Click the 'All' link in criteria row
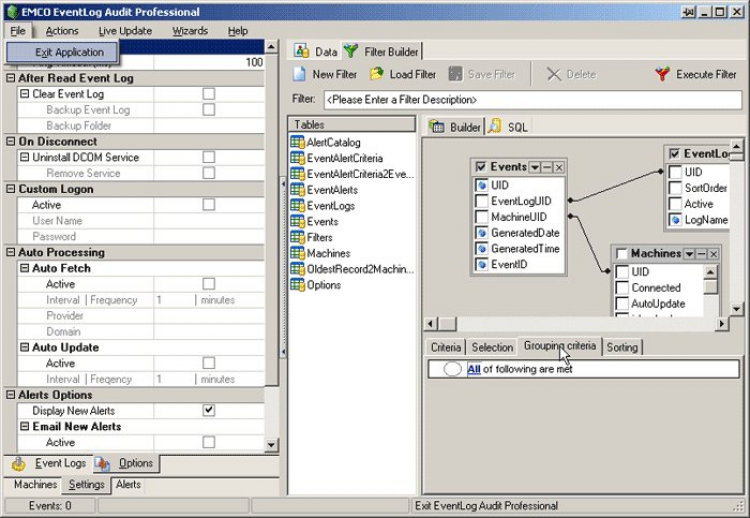This screenshot has height=518, width=750. pos(474,369)
